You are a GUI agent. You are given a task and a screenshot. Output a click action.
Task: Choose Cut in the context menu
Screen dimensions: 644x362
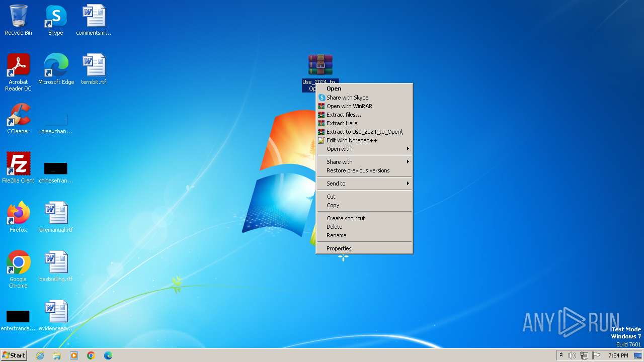pyautogui.click(x=364, y=197)
